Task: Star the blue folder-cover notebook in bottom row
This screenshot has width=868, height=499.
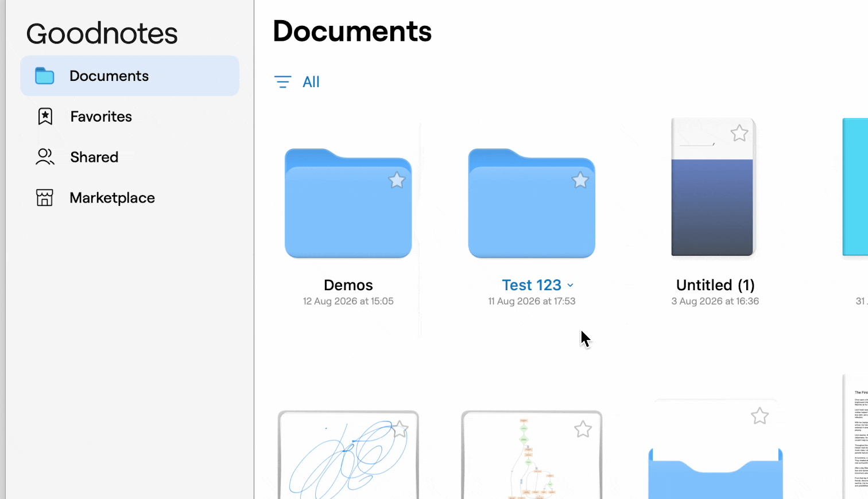Action: tap(759, 416)
